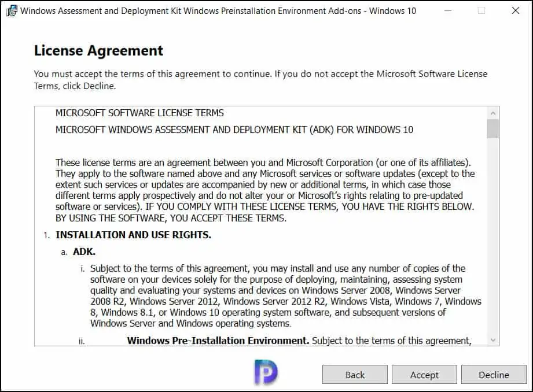Screen dimensions: 533x392
Task: Click scrollbar down arrow in license box
Action: click(x=493, y=340)
